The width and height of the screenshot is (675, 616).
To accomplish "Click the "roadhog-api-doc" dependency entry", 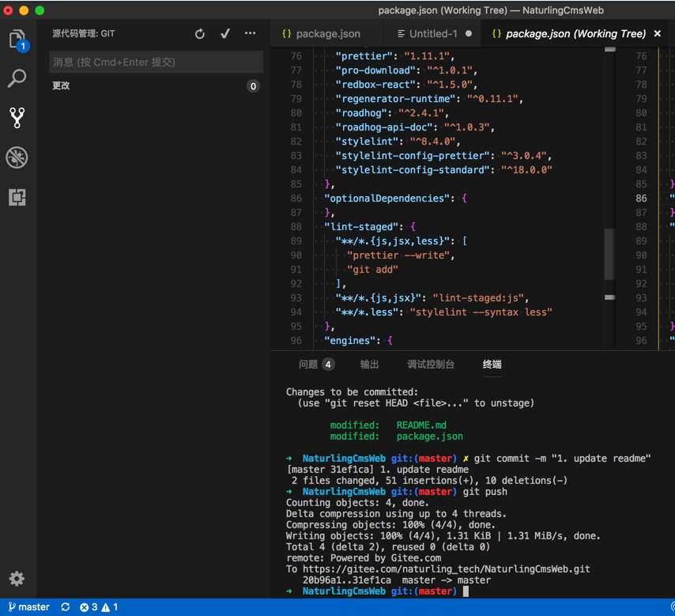I will (x=415, y=127).
